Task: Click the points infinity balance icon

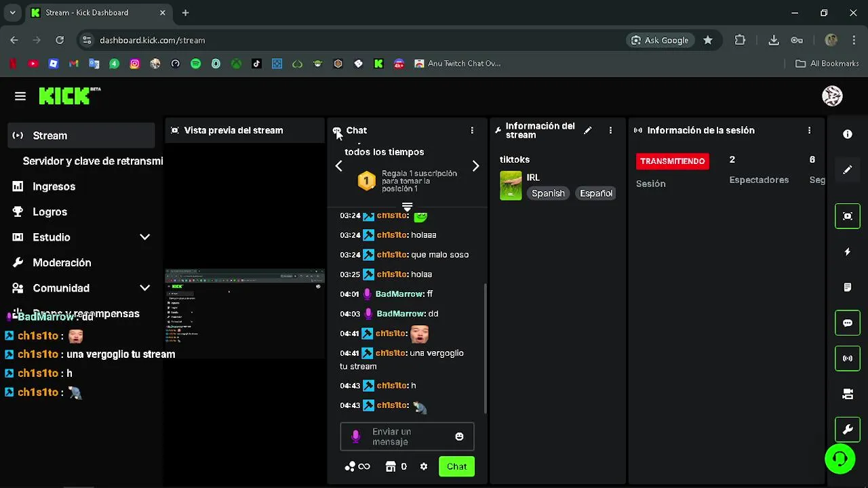Action: pyautogui.click(x=357, y=466)
